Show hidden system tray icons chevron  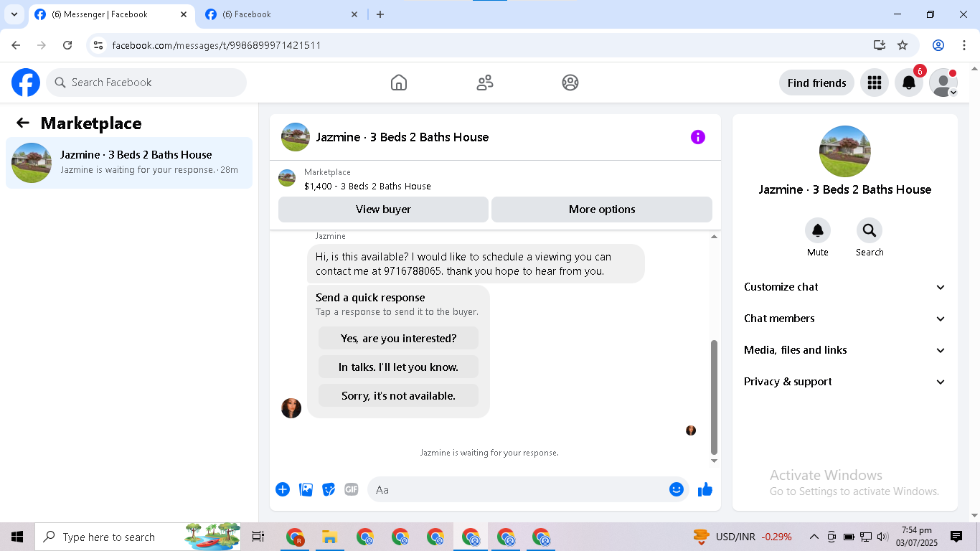(x=814, y=537)
